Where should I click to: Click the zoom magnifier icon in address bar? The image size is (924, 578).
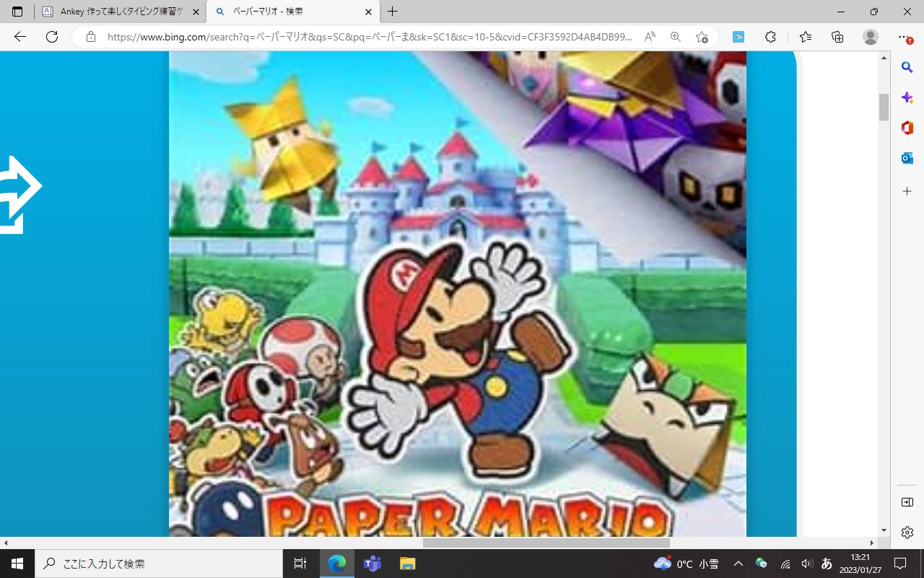point(676,37)
